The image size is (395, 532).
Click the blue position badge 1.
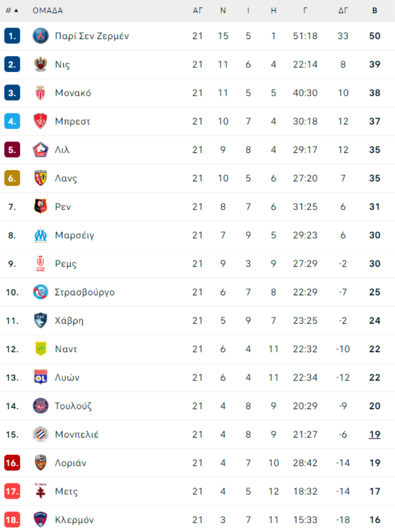coord(12,36)
